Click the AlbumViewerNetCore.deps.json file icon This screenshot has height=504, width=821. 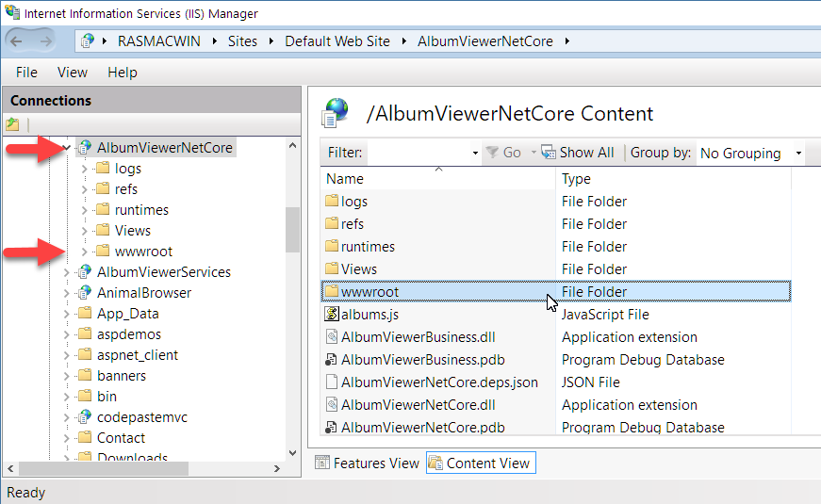331,382
